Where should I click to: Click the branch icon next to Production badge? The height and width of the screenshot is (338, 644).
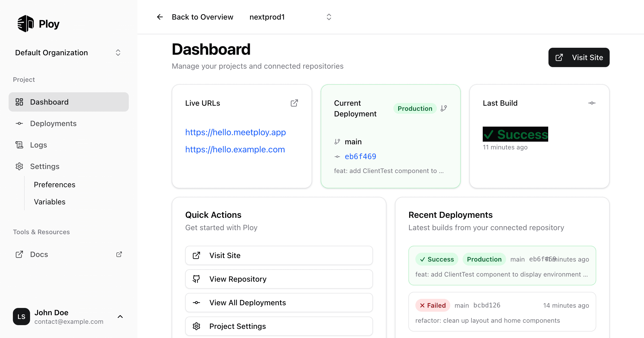pyautogui.click(x=444, y=108)
